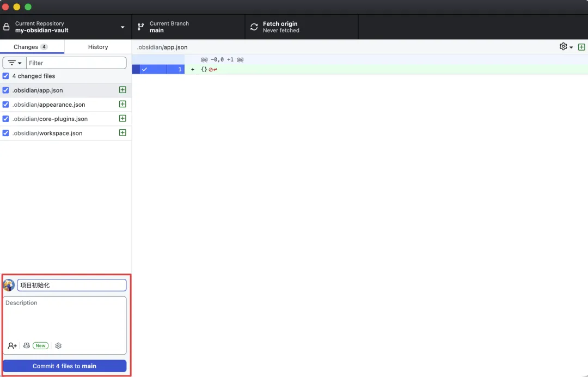Uncheck the .obsidian/app.json checkbox
This screenshot has width=588, height=377.
click(x=5, y=90)
